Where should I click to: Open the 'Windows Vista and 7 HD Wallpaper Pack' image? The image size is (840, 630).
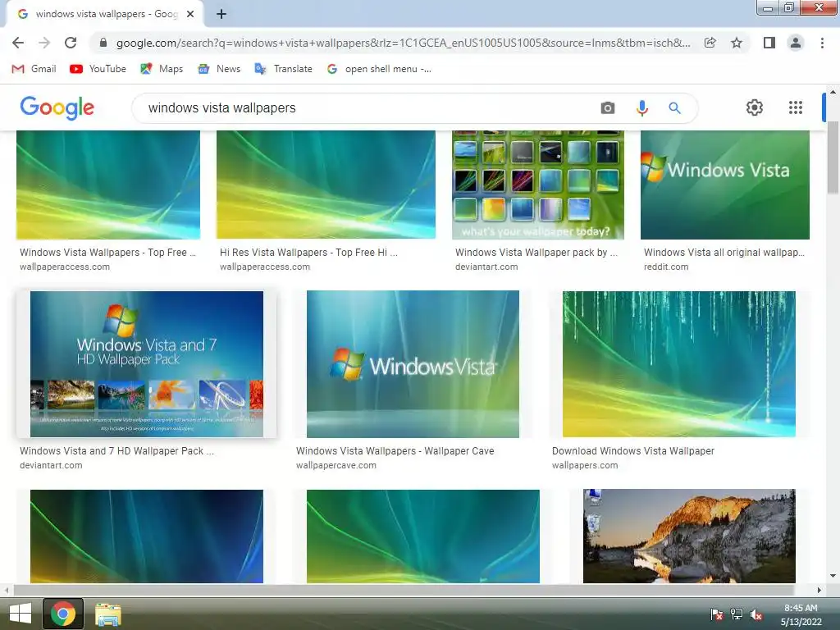pos(147,364)
